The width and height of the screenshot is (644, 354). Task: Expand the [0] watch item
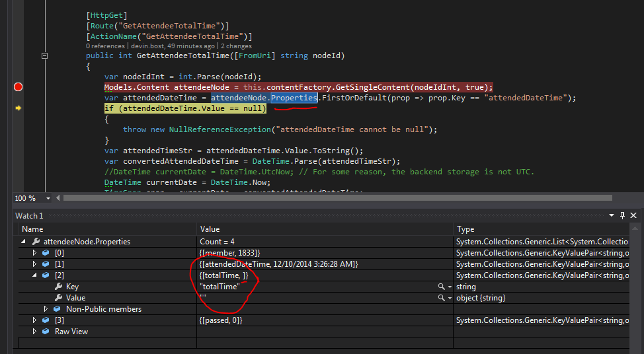click(34, 253)
